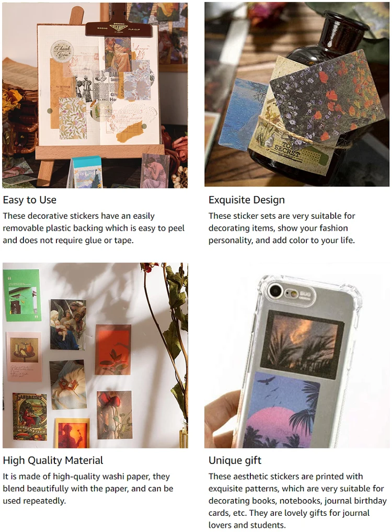Click the "Unique gift" heading
Image resolution: width=392 pixels, height=532 pixels.
click(235, 460)
